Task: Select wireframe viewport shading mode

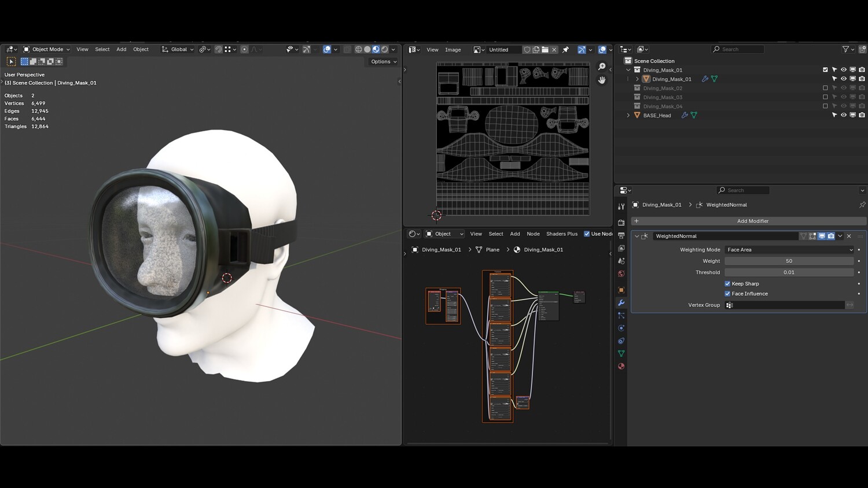Action: 358,50
